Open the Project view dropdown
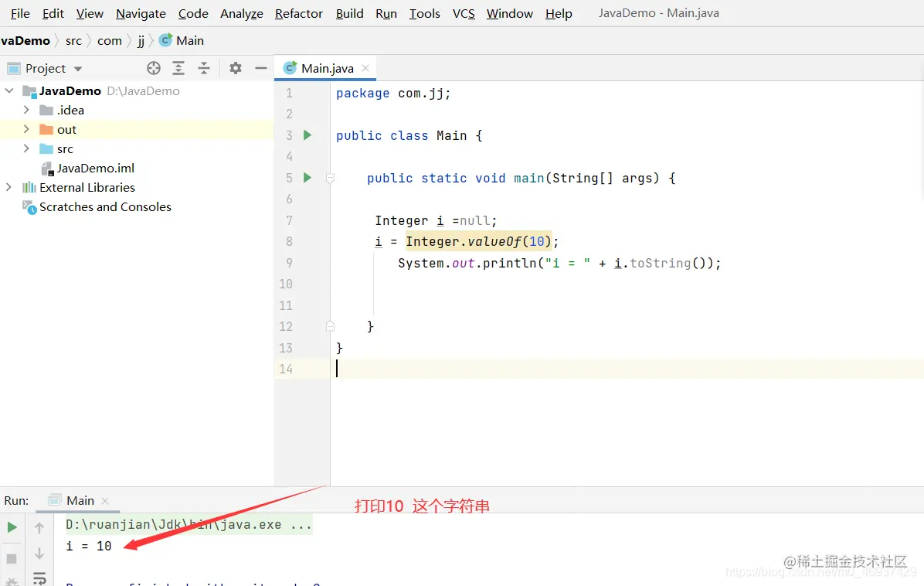 pos(78,69)
